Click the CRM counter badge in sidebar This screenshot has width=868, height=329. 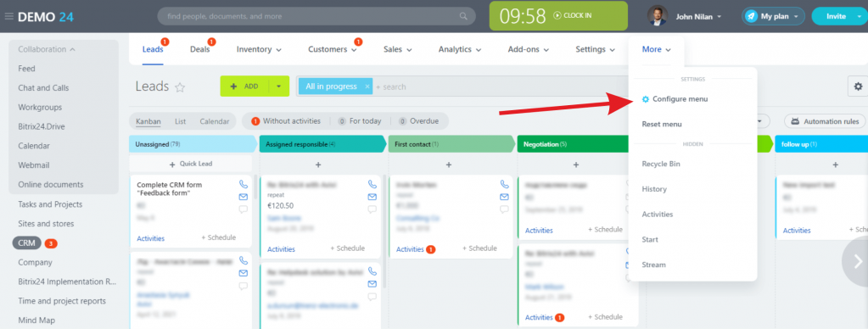pos(51,243)
